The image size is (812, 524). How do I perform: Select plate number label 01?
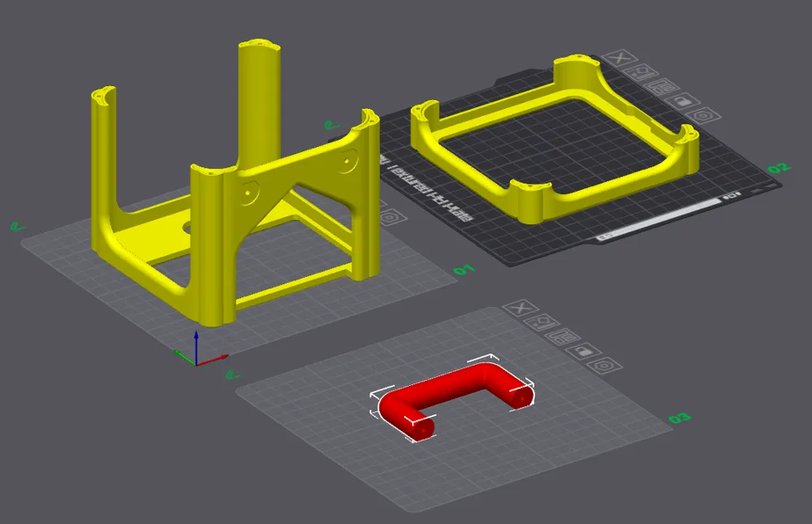464,270
